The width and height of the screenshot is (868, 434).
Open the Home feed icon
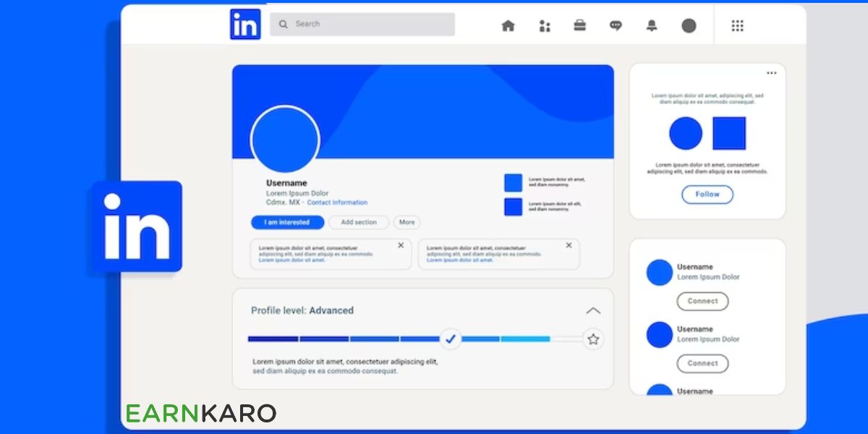tap(508, 25)
